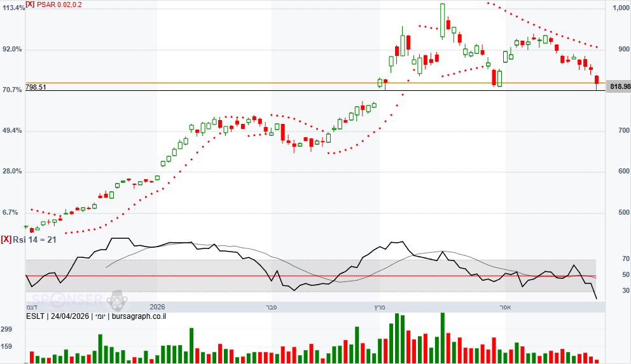Click the פבר month marker on timeline
Image resolution: width=631 pixels, height=364 pixels.
pos(272,307)
